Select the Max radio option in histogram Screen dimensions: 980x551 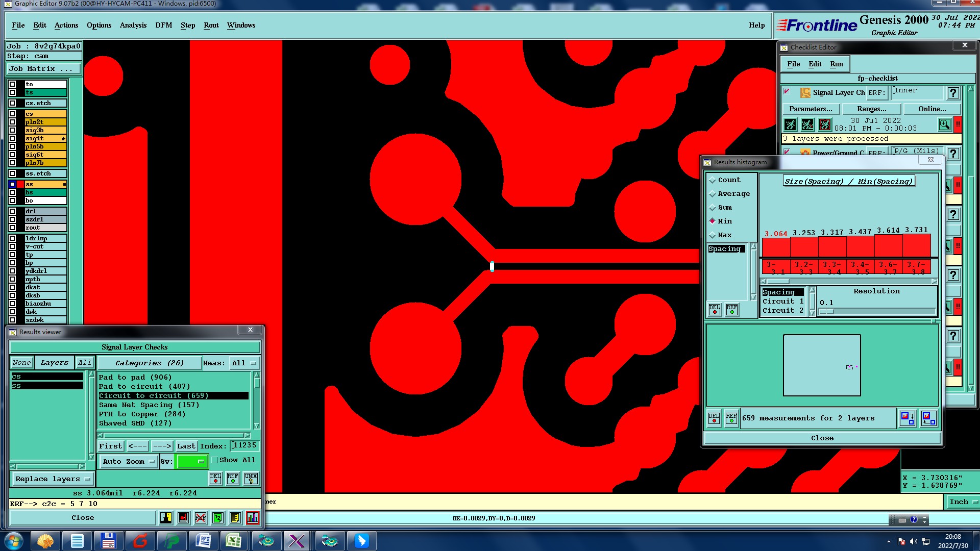713,235
